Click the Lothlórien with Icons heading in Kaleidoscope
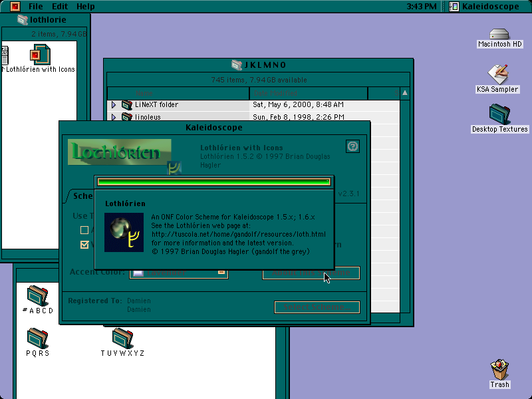The width and height of the screenshot is (532, 399). pos(241,148)
